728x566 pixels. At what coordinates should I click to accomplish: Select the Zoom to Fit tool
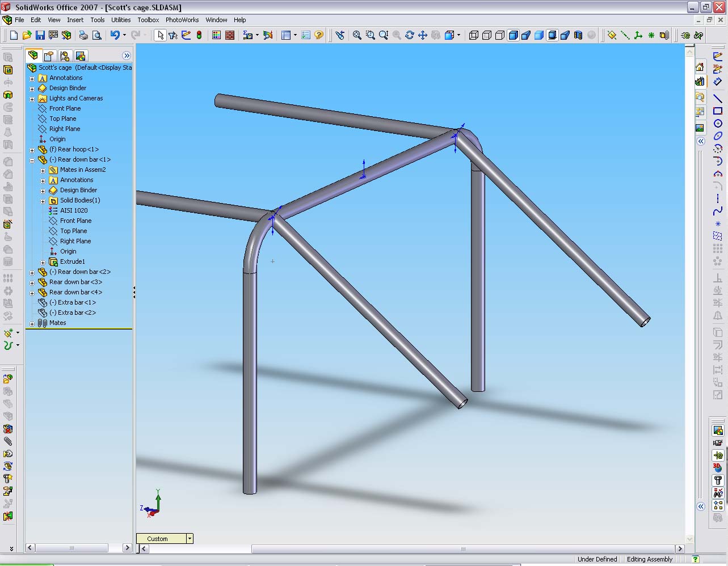click(x=357, y=35)
